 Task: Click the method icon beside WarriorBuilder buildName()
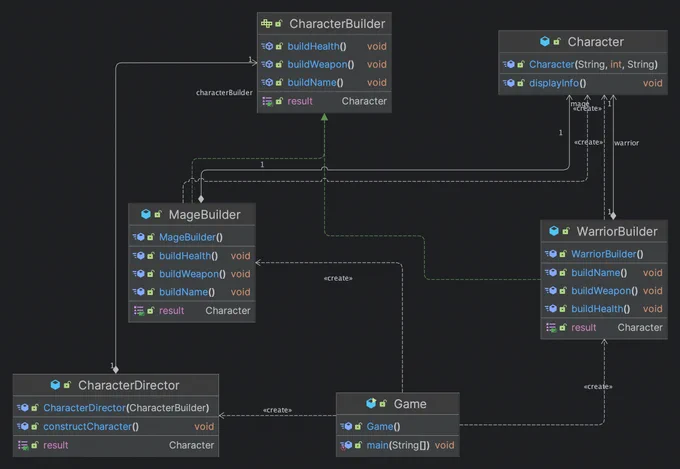[x=551, y=272]
